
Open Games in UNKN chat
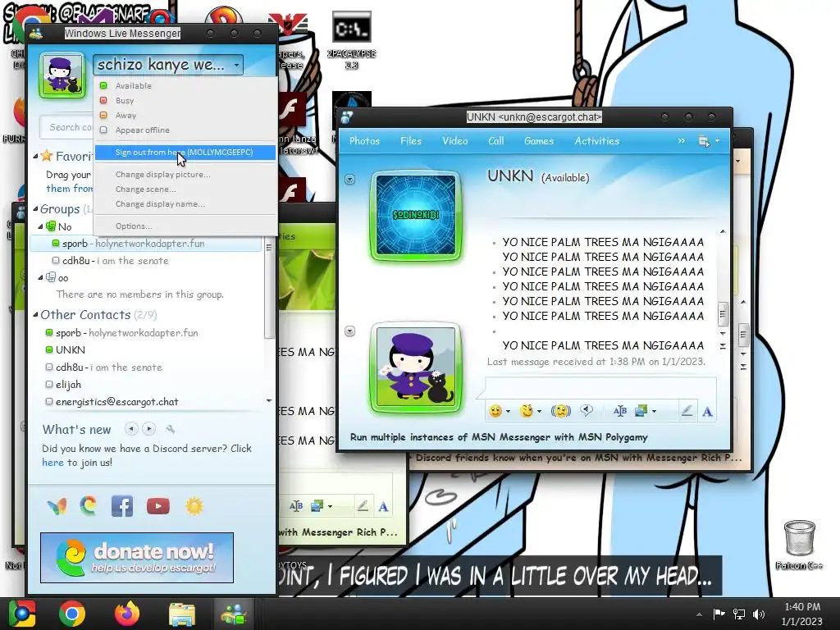click(x=539, y=141)
